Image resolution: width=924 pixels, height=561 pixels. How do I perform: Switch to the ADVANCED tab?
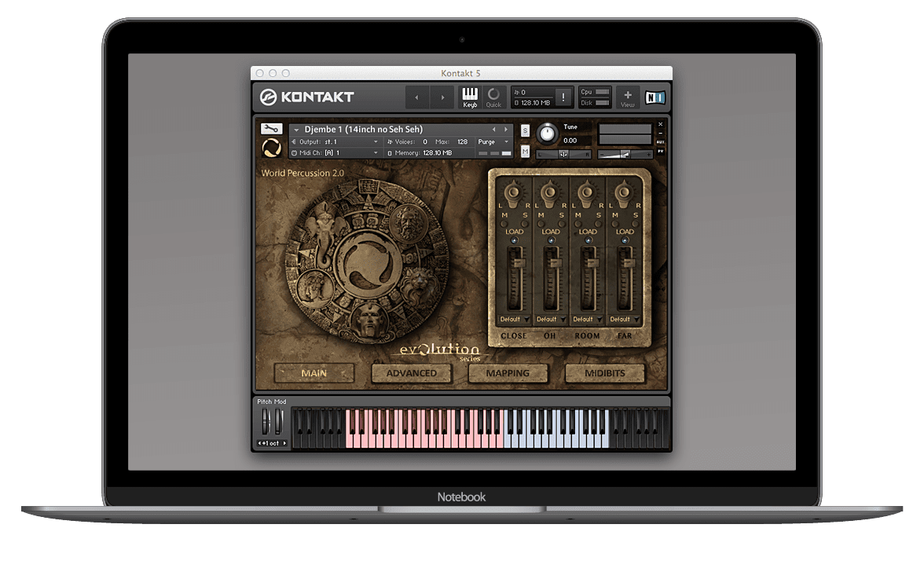(412, 373)
